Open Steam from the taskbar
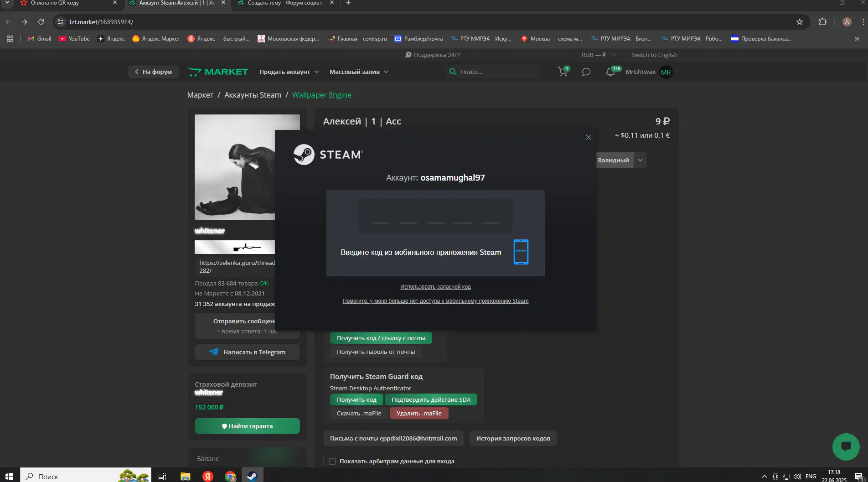 click(252, 476)
